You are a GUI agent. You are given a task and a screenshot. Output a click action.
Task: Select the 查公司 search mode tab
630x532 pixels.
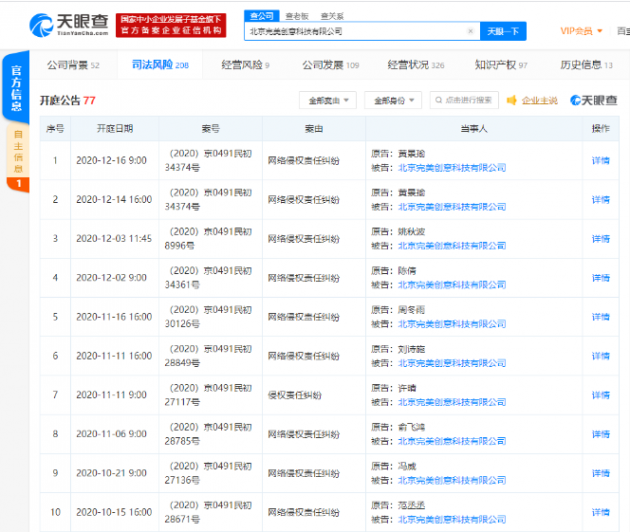coord(262,16)
